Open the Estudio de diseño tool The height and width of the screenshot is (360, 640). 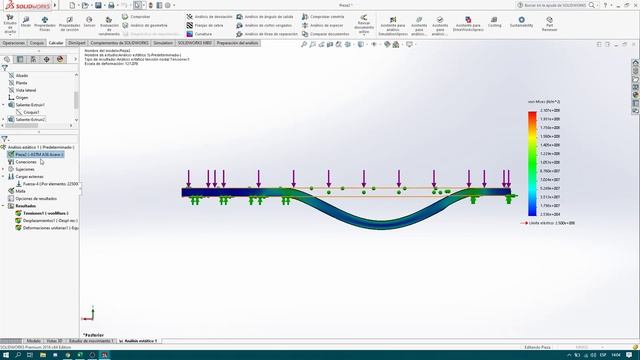click(x=10, y=24)
